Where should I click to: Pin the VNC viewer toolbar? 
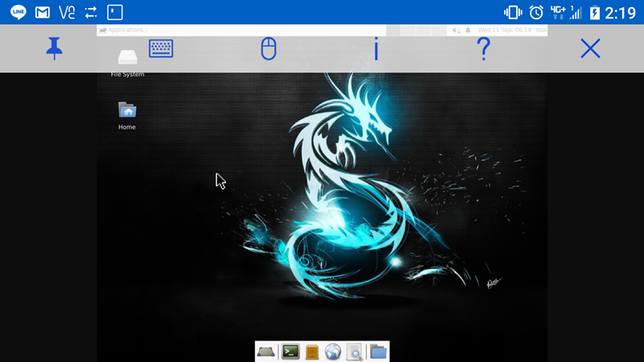(x=54, y=48)
